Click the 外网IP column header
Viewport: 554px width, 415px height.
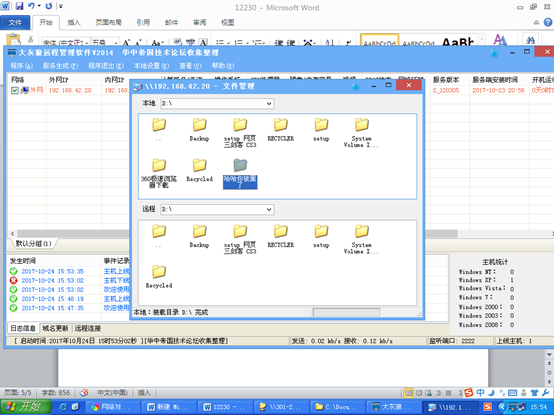tap(74, 80)
